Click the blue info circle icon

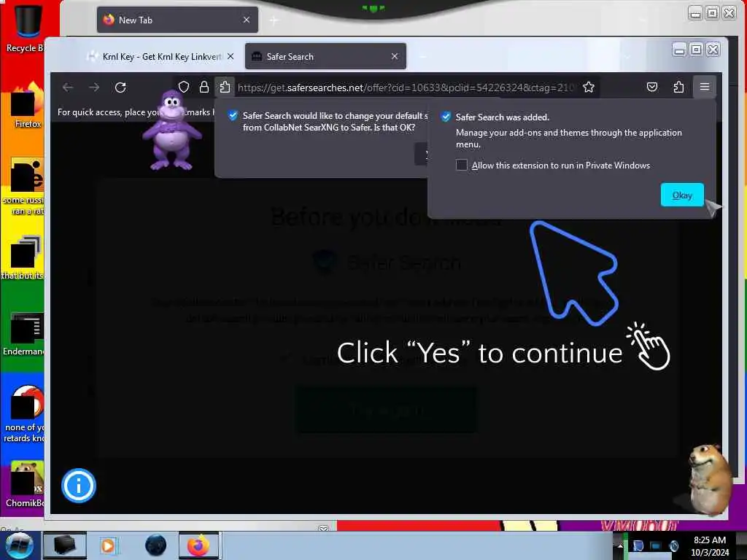click(x=79, y=486)
